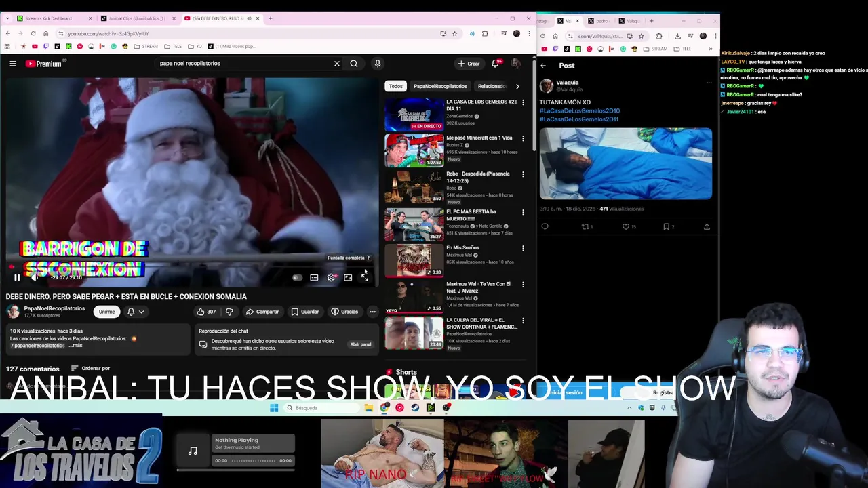Bookmark the X post
Screen dimensions: 868x488
click(668, 226)
